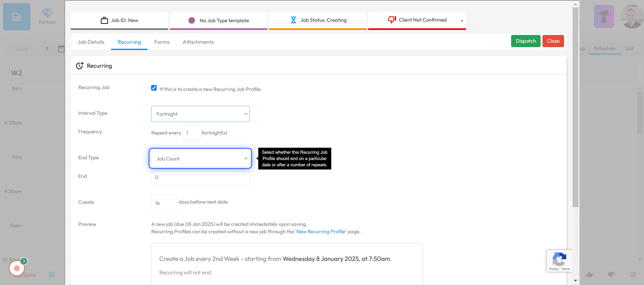This screenshot has height=285, width=644.
Task: Click the blue hamburger menu icon
Action: (16, 17)
